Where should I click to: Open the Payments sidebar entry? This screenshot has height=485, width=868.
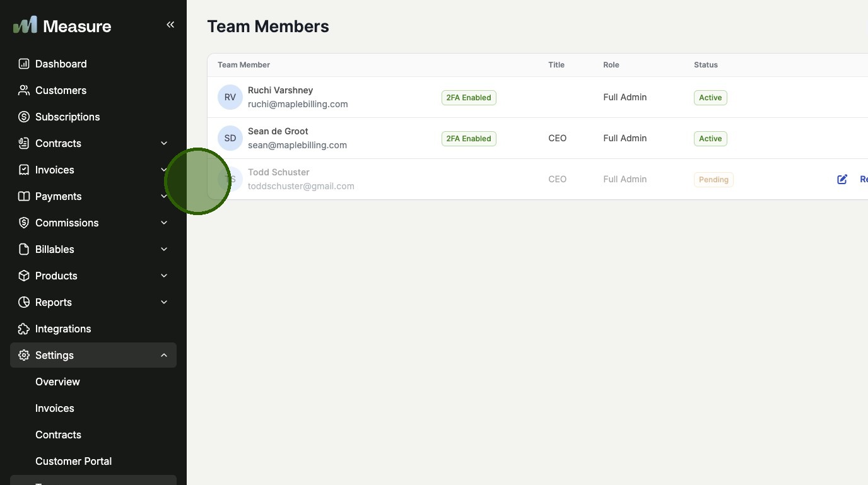point(58,196)
